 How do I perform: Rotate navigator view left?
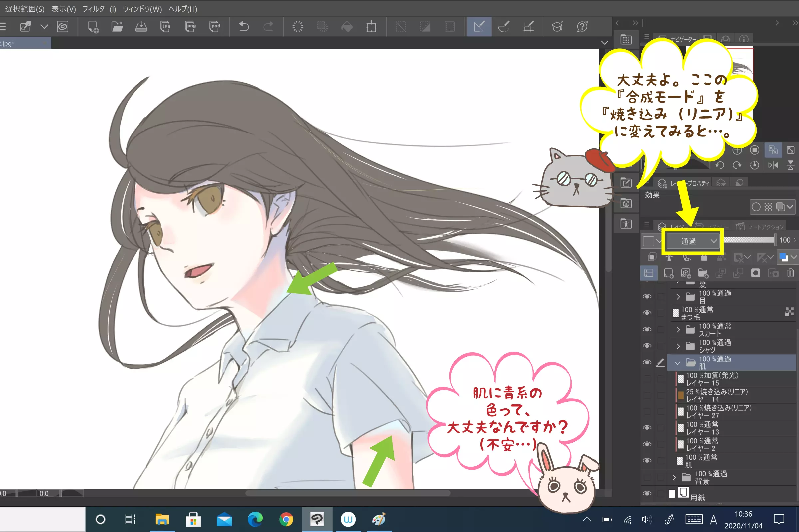[720, 165]
